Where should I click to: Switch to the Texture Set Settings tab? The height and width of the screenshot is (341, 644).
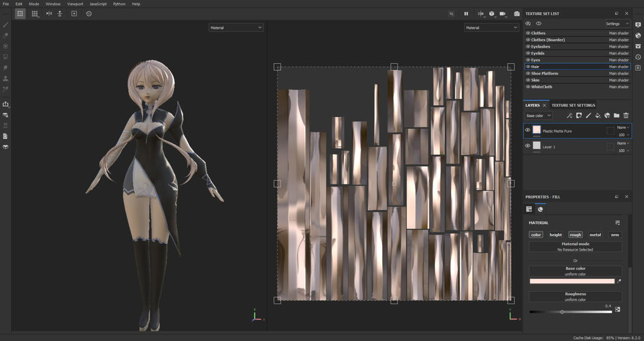573,105
